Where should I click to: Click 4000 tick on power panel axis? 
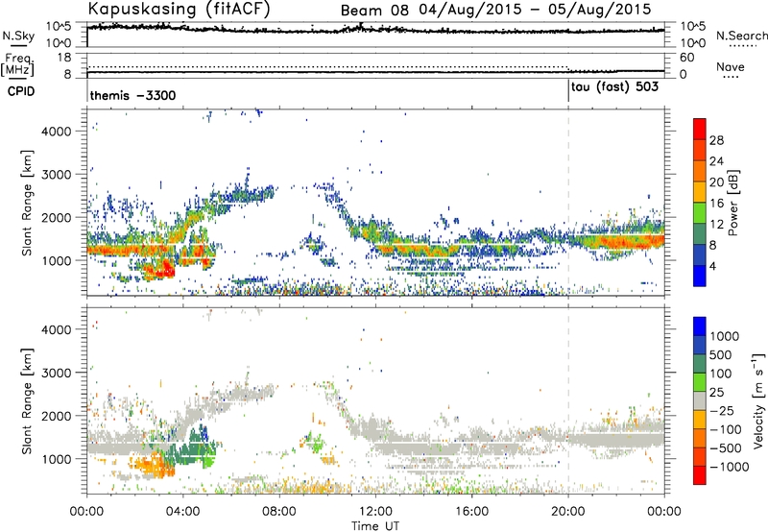(x=57, y=132)
